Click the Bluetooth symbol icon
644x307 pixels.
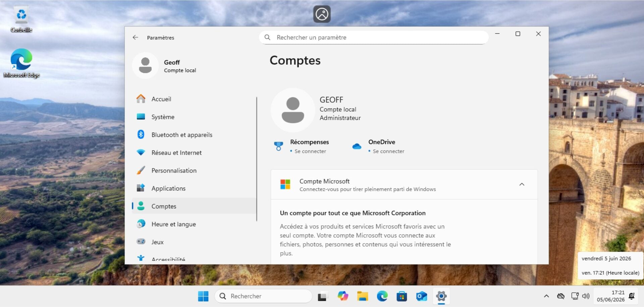click(141, 134)
